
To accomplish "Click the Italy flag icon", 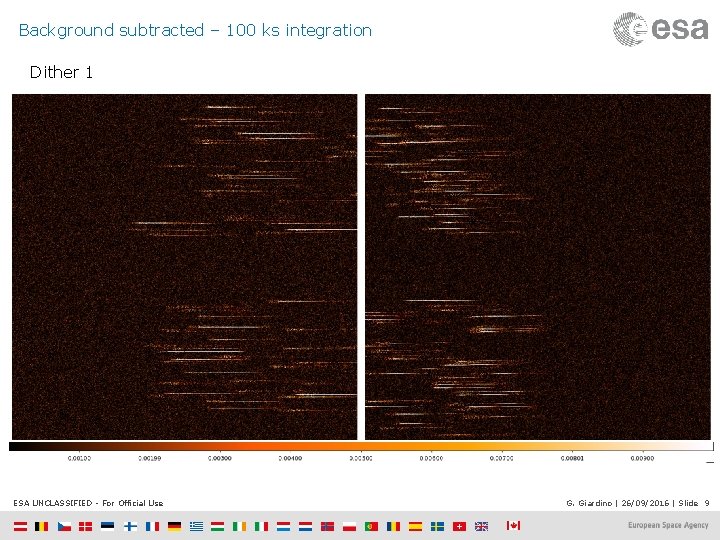I will tap(261, 526).
